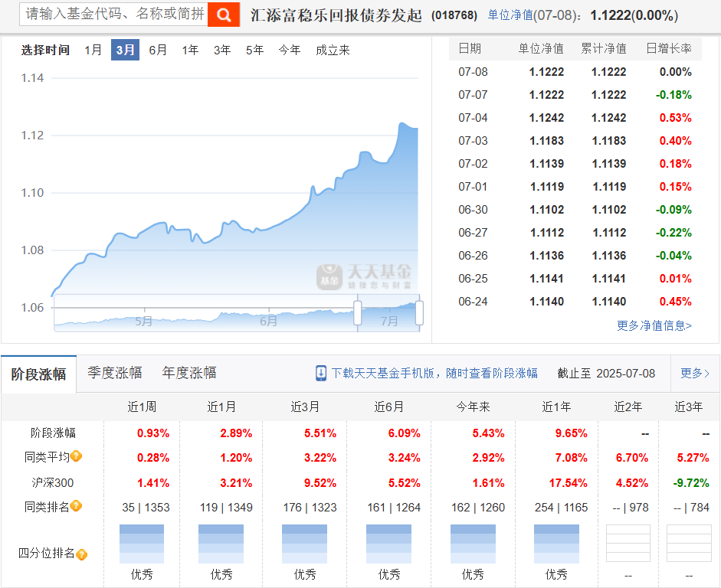Open help icon beside 四分位排名
This screenshot has height=588, width=721.
(x=82, y=554)
